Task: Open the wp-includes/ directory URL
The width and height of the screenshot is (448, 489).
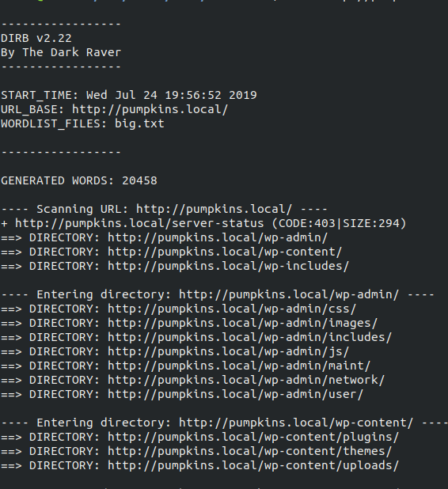Action: click(229, 267)
